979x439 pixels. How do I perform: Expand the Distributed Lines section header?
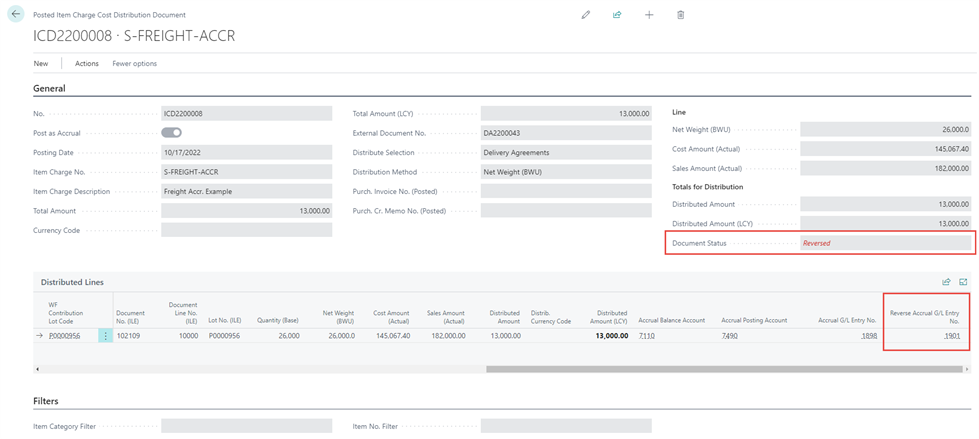(72, 282)
